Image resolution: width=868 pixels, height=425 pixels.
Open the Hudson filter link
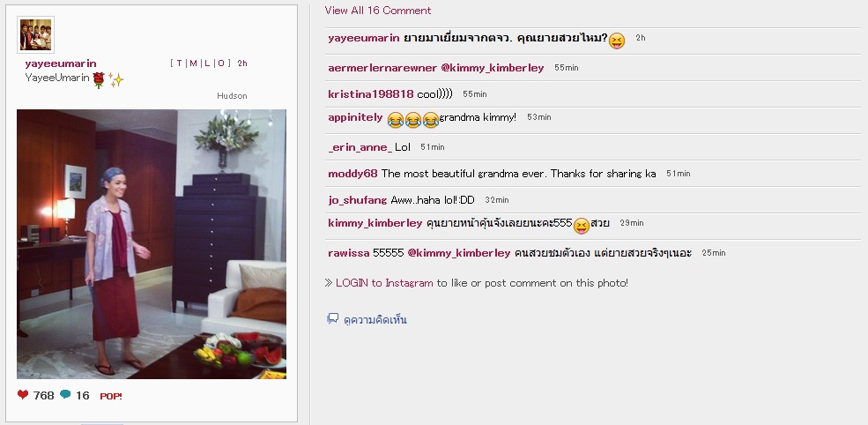232,96
